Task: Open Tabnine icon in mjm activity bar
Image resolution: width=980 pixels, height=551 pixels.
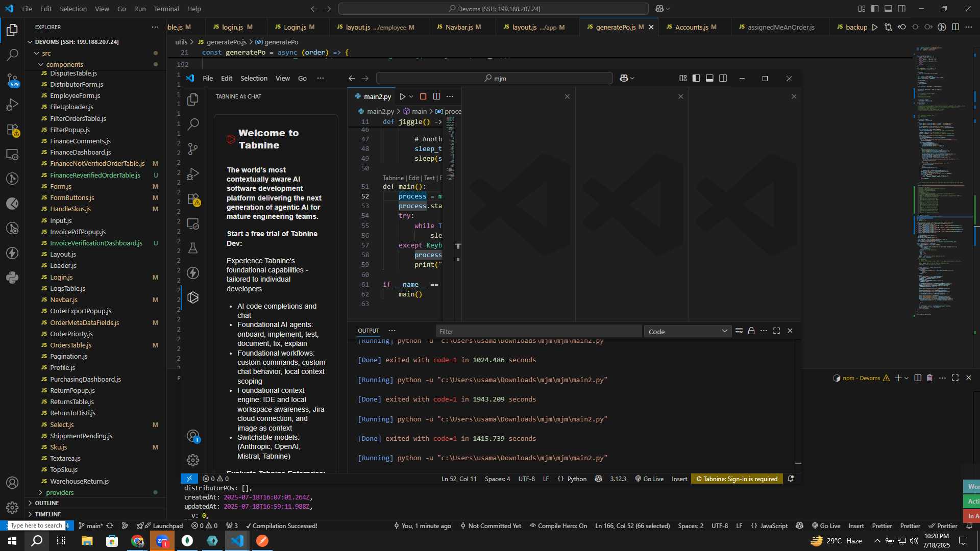Action: click(x=193, y=297)
